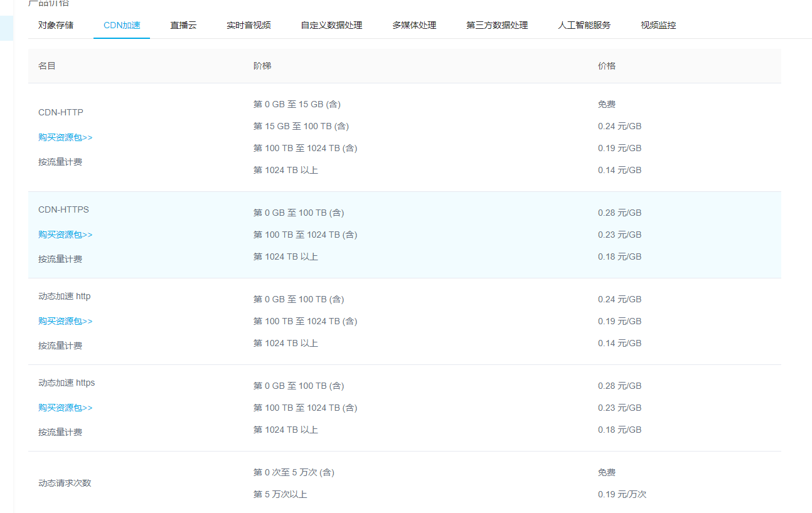This screenshot has width=812, height=513.
Task: Follow 购买资源包 link under 动态加速 http
Action: (65, 321)
